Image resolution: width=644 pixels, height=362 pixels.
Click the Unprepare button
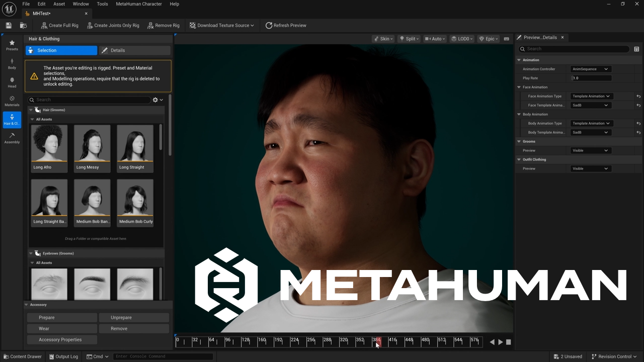point(134,318)
